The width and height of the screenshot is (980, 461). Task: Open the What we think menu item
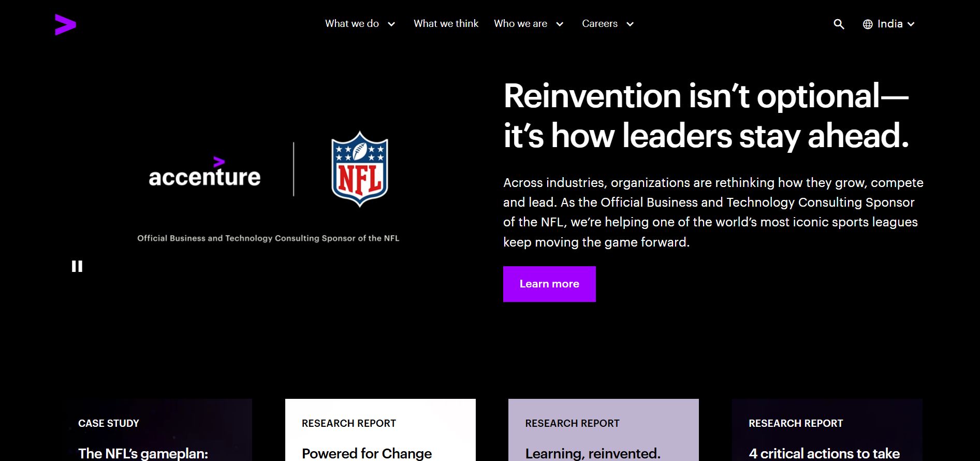(446, 24)
